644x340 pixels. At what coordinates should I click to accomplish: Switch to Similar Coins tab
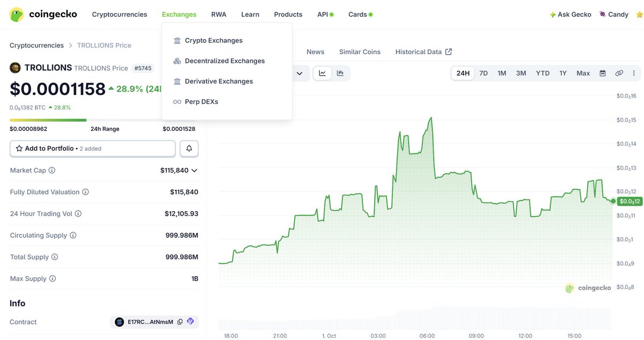pos(360,52)
